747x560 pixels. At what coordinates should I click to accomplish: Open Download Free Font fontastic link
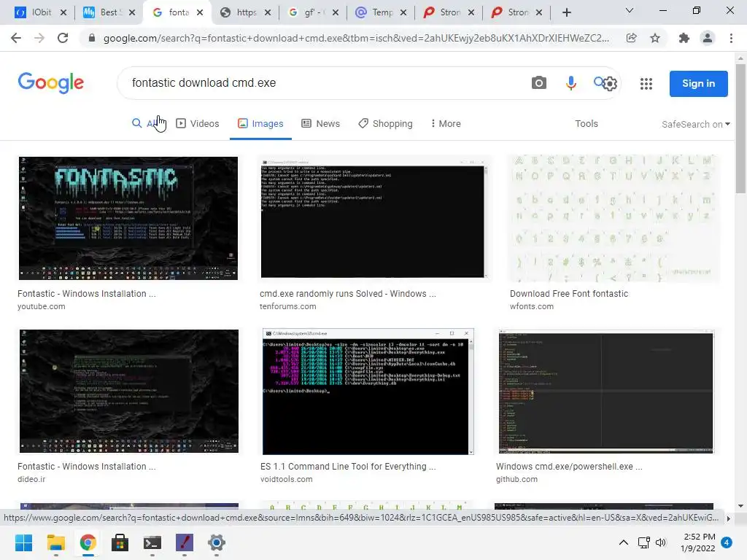tap(569, 293)
